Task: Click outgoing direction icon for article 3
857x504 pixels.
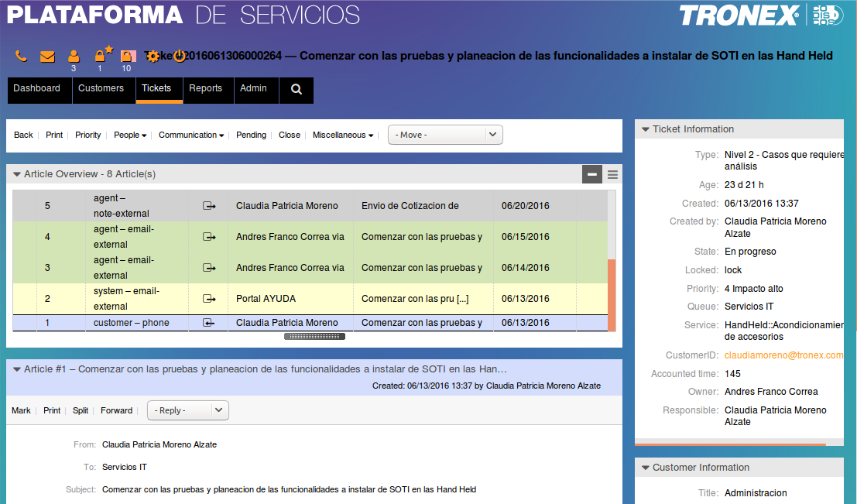Action: [209, 268]
